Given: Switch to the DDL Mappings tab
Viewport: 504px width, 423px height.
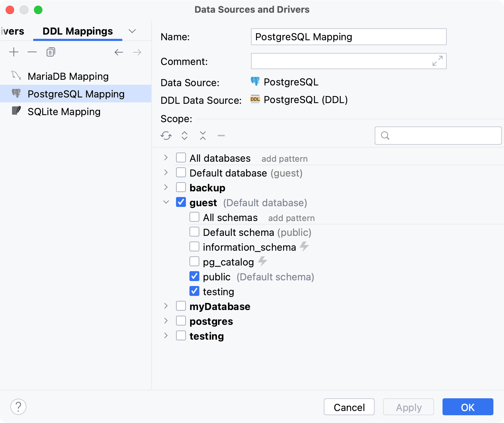Looking at the screenshot, I should [77, 31].
